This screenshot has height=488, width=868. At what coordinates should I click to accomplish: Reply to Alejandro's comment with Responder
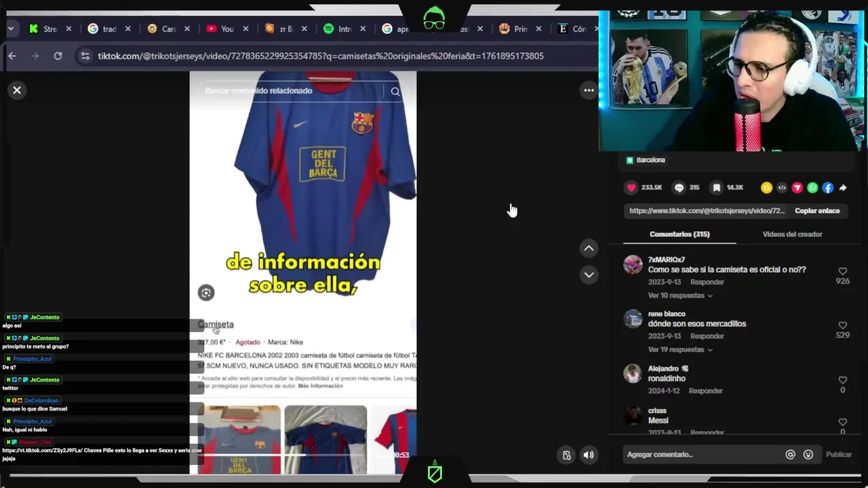click(705, 391)
